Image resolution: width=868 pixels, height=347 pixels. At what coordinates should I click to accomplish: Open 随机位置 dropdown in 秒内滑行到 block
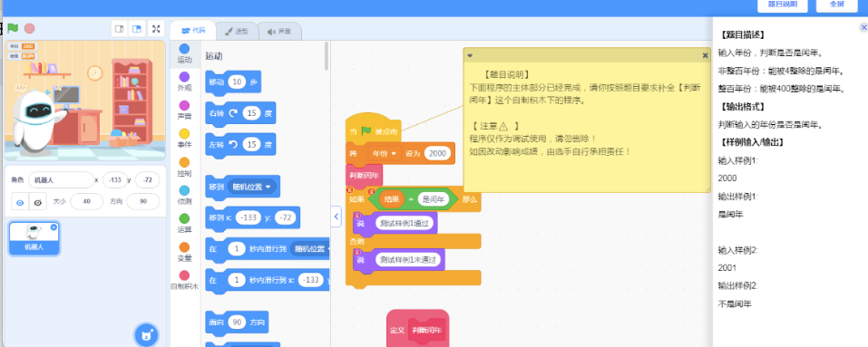310,249
